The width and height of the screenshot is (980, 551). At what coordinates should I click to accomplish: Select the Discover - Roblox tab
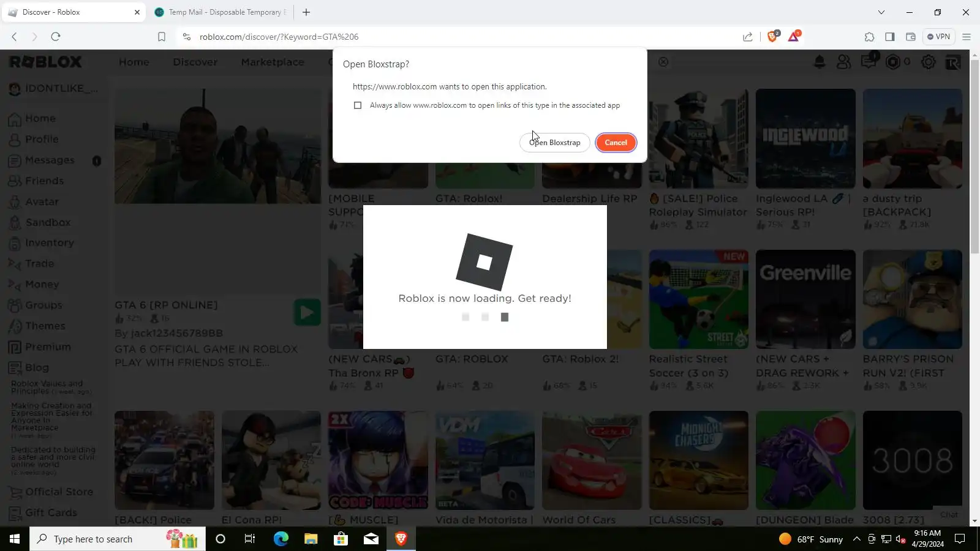(x=74, y=12)
